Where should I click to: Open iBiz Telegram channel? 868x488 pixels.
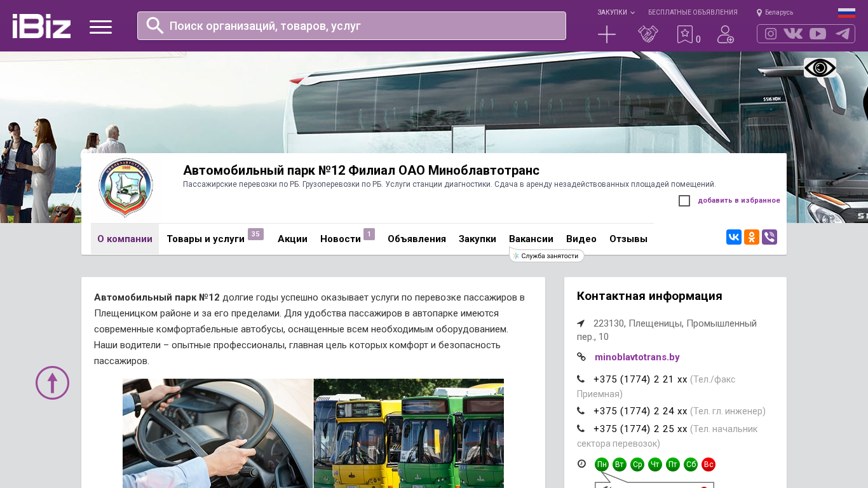pos(843,34)
